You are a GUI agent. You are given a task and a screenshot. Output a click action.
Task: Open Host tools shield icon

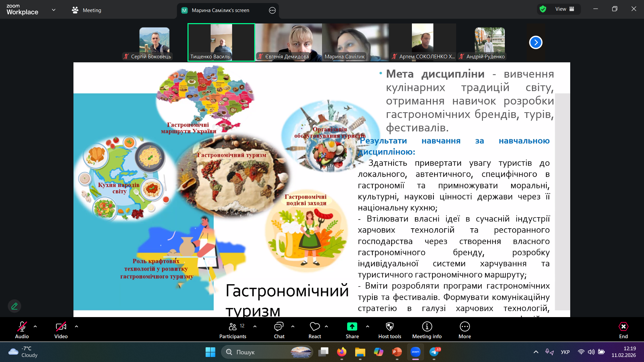pos(389,327)
